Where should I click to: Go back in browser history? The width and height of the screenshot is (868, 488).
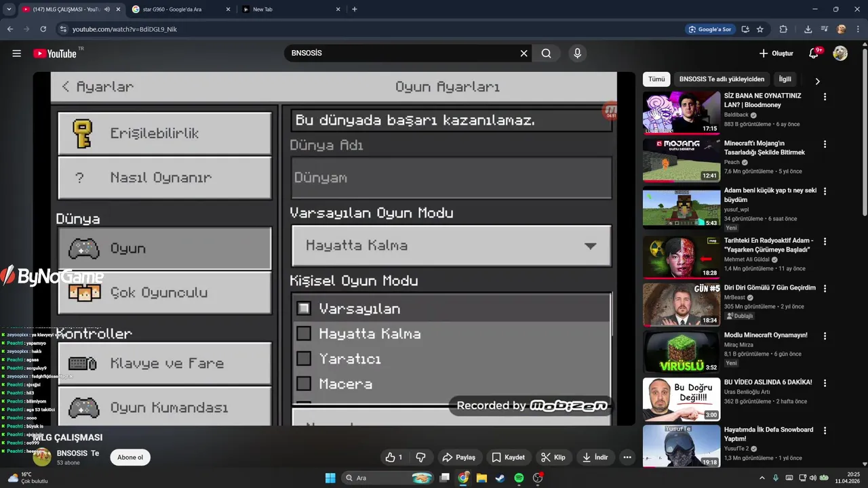(9, 29)
